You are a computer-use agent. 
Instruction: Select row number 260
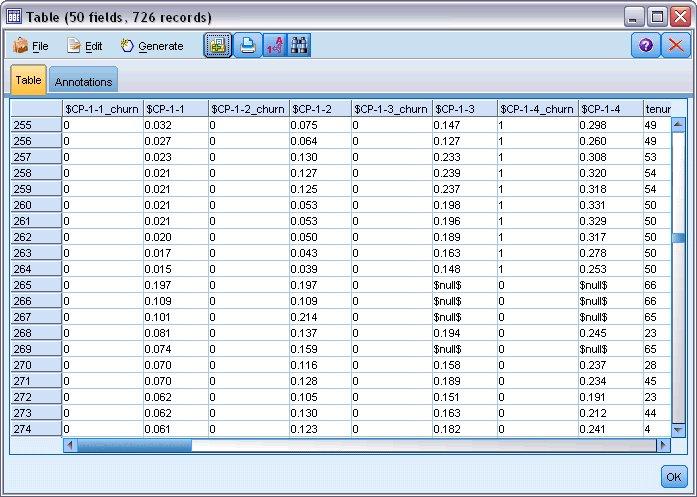point(36,205)
